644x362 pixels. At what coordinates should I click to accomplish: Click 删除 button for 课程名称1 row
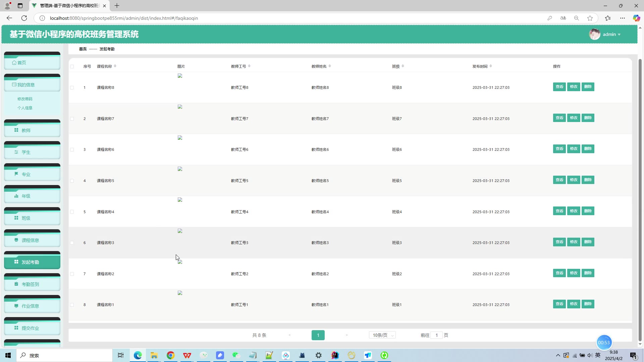click(588, 304)
